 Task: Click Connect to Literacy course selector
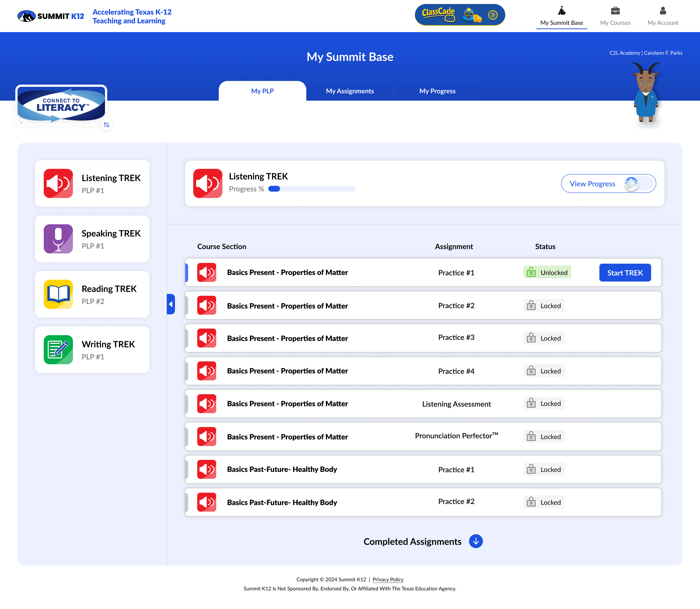tap(61, 105)
